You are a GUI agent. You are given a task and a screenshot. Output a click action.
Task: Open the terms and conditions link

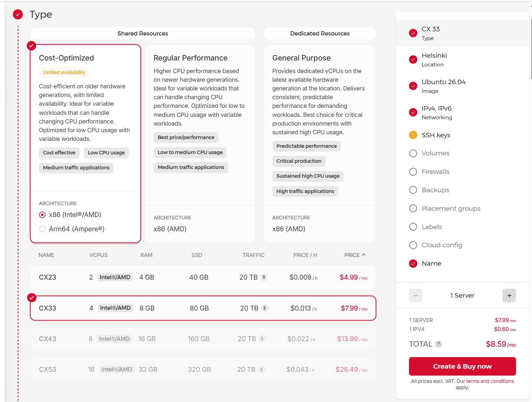coord(490,381)
